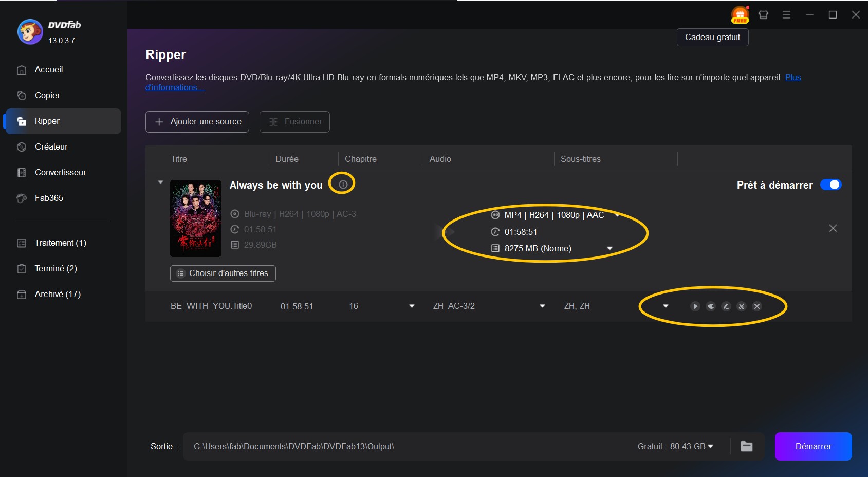Open the video edit pencil icon
The height and width of the screenshot is (477, 868).
[726, 306]
